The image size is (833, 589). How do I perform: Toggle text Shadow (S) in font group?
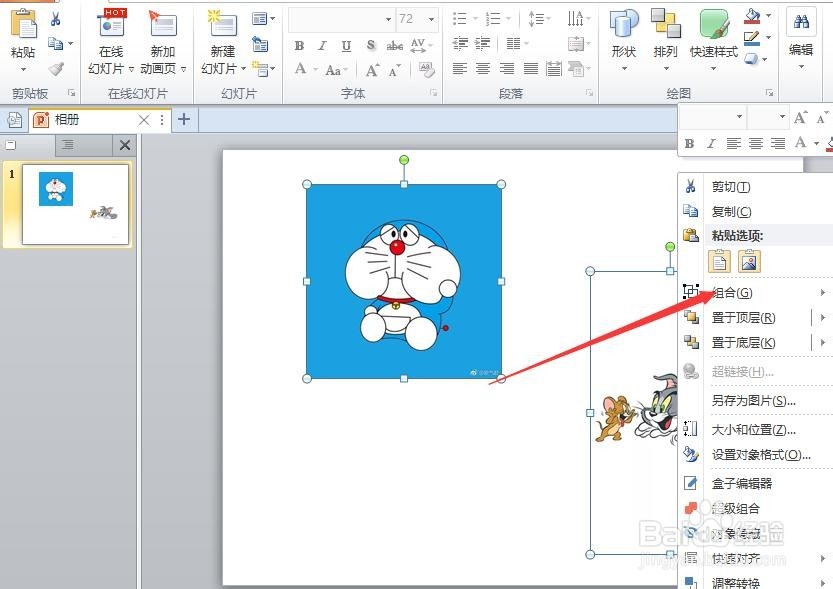(371, 46)
